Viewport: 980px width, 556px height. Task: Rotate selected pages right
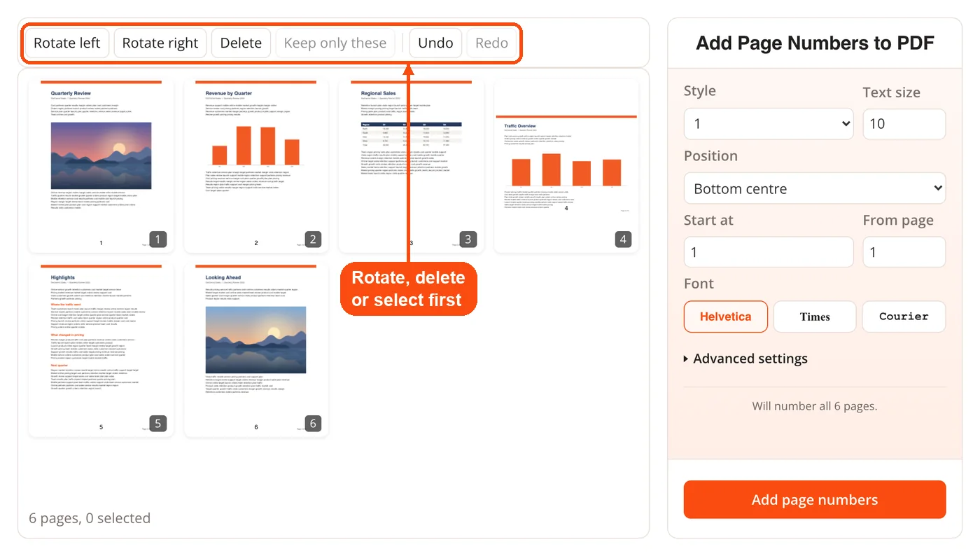click(x=160, y=43)
